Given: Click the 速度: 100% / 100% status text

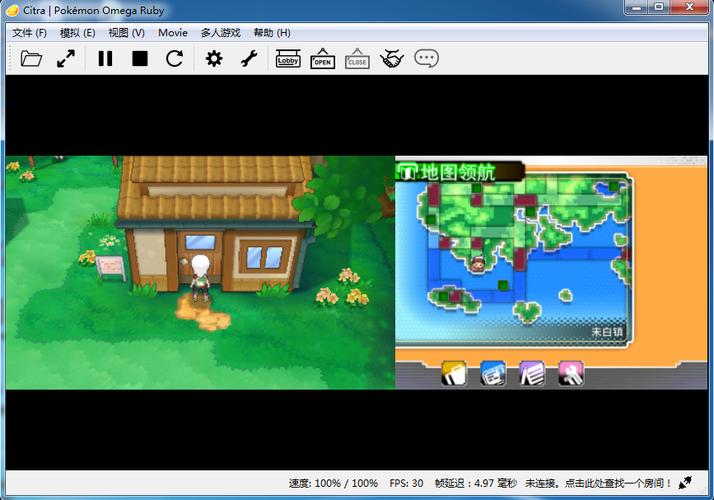Looking at the screenshot, I should pos(333,483).
